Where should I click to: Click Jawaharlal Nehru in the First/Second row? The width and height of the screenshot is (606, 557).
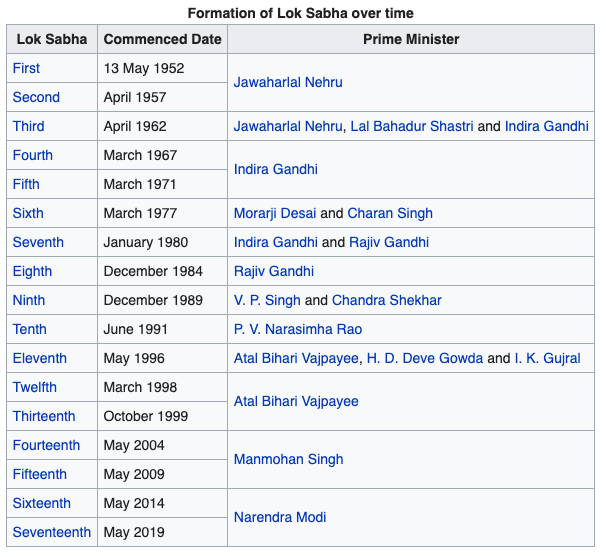[x=288, y=82]
